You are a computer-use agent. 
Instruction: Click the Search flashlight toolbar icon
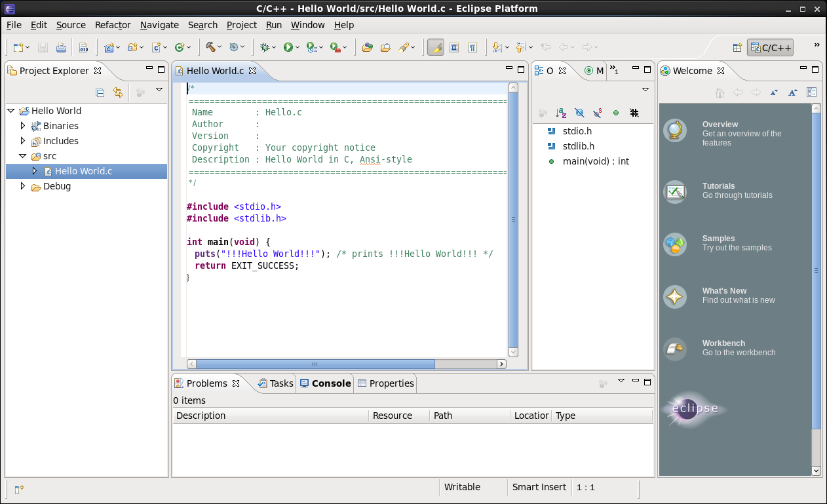point(404,47)
